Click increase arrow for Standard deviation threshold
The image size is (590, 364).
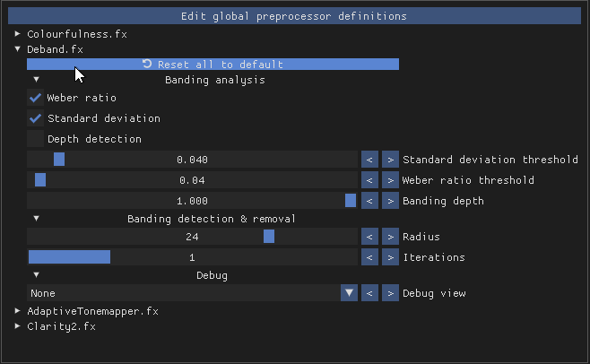coord(390,160)
